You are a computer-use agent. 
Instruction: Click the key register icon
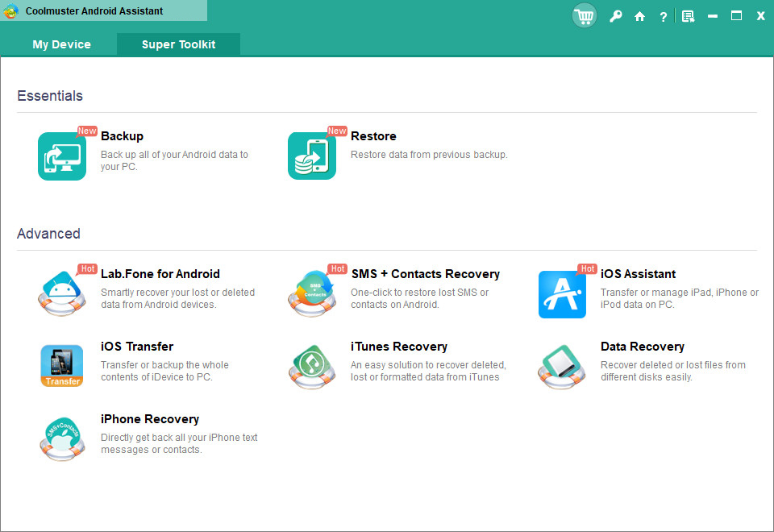coord(615,16)
